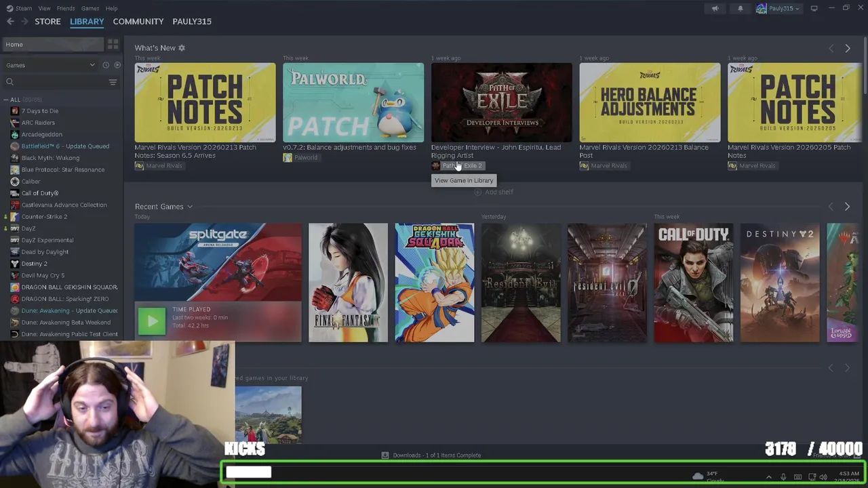Click the Home button in the library sidebar
The image size is (868, 488).
[53, 44]
